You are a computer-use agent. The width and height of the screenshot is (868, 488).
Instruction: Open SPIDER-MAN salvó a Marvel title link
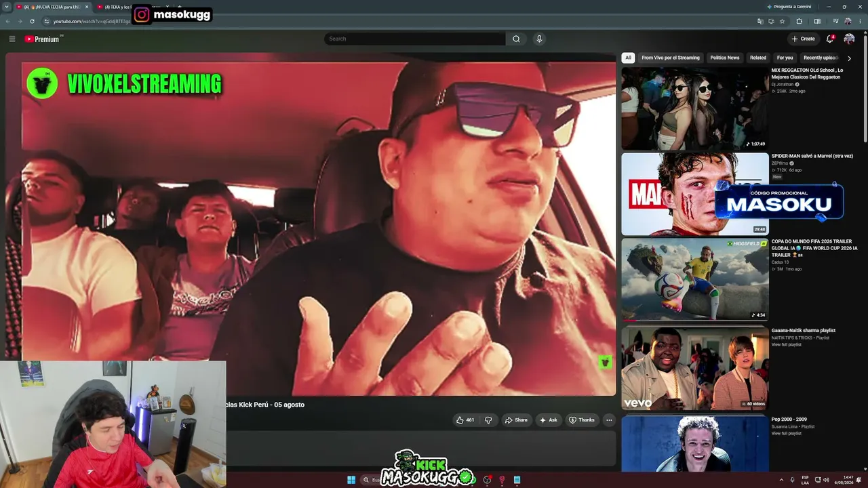pos(812,156)
